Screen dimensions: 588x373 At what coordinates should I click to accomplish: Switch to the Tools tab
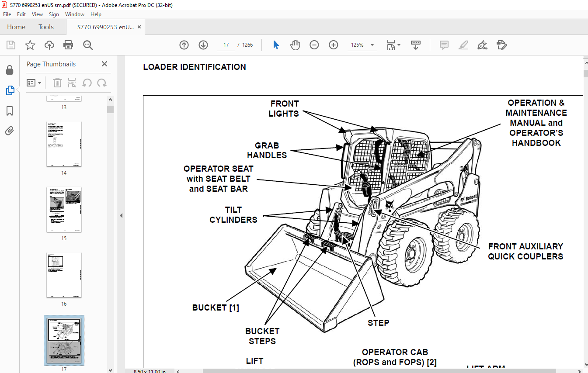click(x=46, y=27)
